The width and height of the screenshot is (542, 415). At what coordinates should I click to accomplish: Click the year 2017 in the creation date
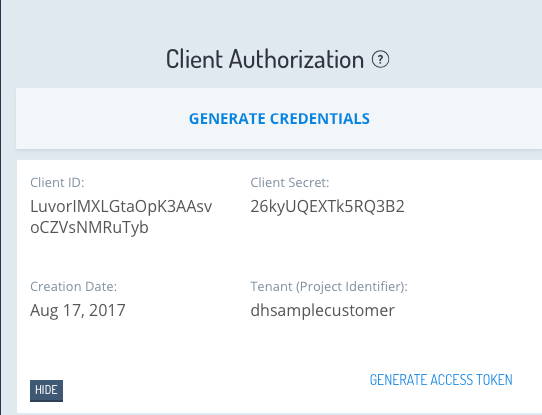point(107,310)
